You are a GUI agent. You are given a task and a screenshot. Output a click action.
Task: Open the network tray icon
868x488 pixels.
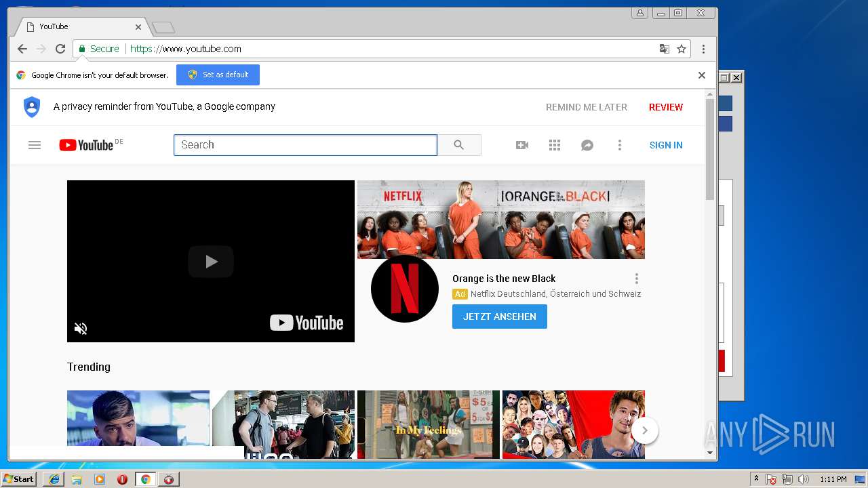coord(787,479)
